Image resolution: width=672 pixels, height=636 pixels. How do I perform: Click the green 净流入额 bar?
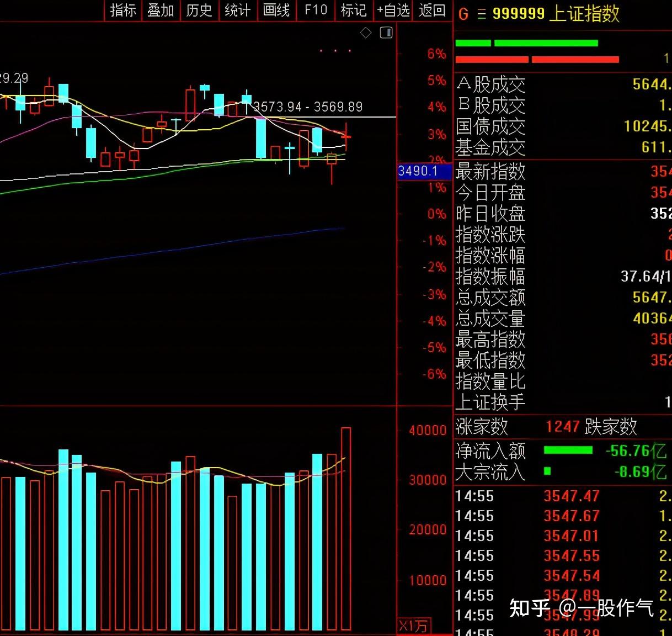point(568,451)
